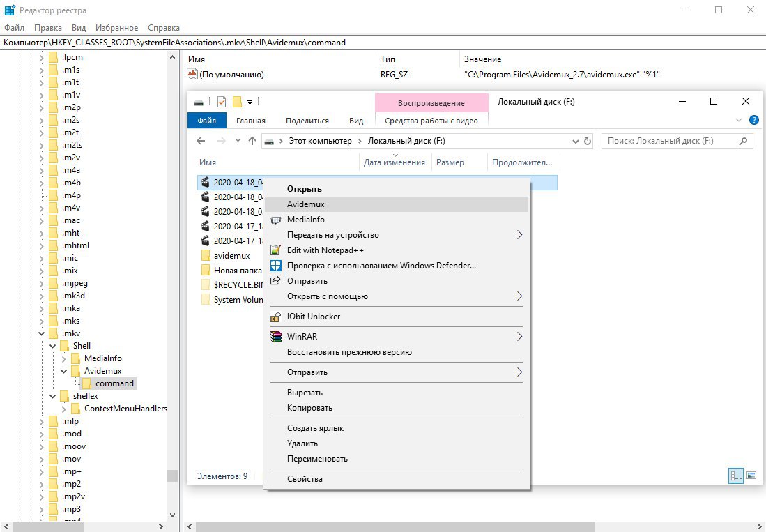
Task: Click the Share icon next to Отправить
Action: (x=275, y=280)
